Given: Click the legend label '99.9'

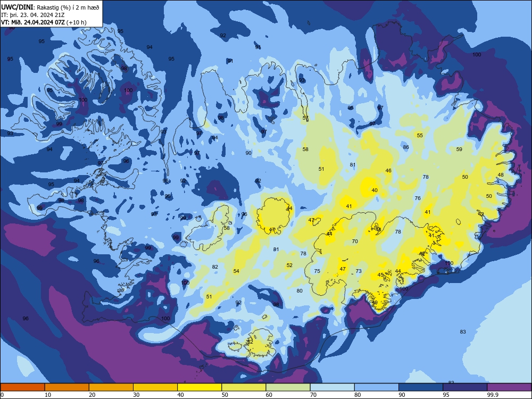Looking at the screenshot, I should tap(492, 395).
